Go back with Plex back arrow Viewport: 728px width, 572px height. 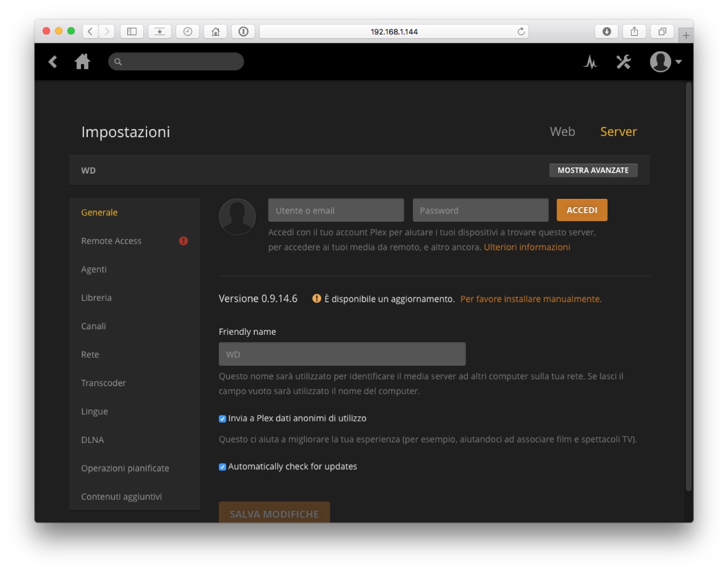tap(53, 62)
